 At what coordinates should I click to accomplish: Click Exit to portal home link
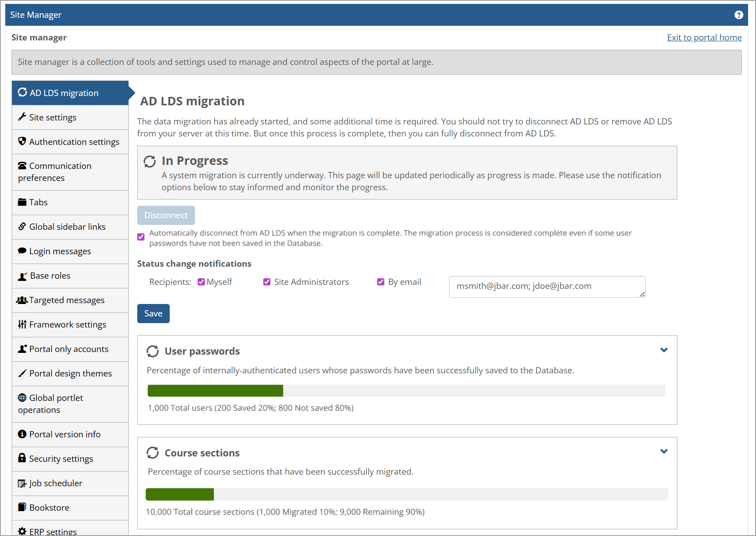click(x=704, y=37)
